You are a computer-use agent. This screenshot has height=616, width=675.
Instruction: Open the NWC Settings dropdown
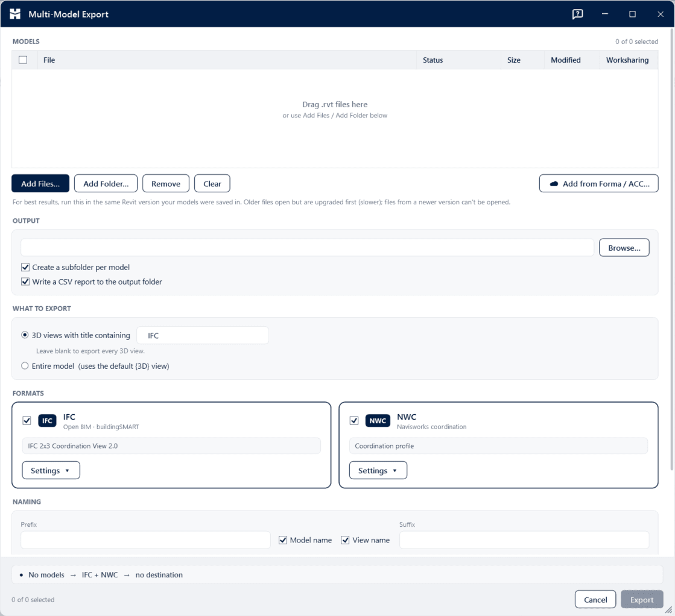point(378,470)
